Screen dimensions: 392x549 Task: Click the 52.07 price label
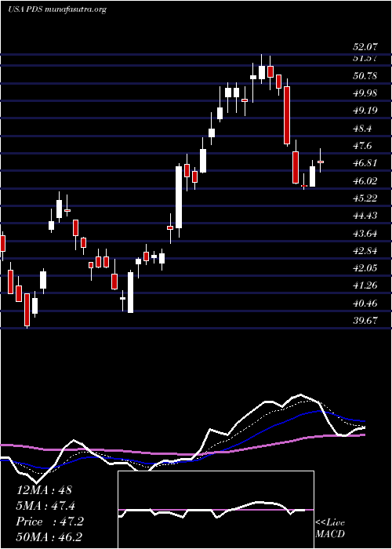tap(365, 46)
